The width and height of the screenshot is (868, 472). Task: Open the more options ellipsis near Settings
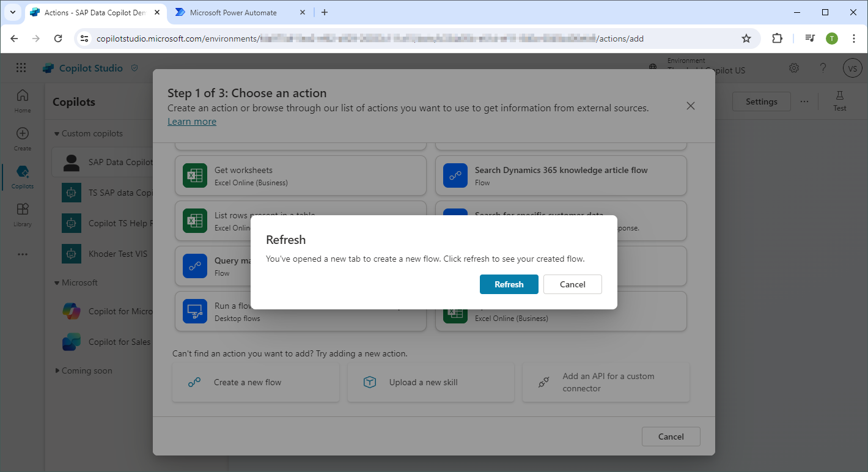pos(804,101)
